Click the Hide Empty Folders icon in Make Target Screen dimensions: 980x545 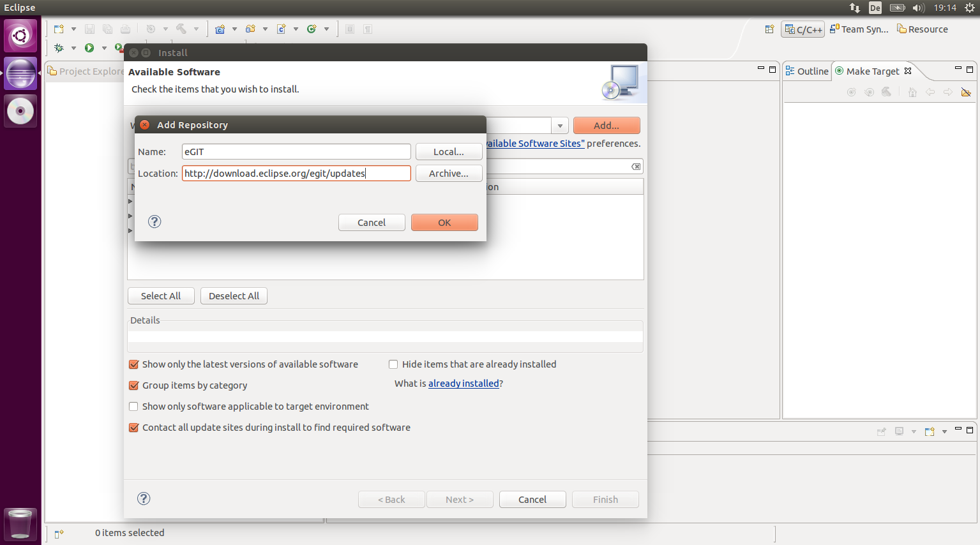pos(966,92)
